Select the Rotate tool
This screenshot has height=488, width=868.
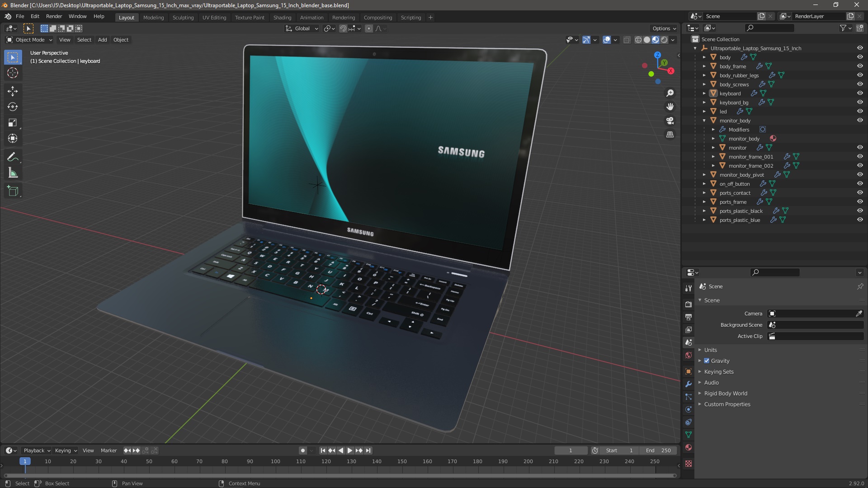tap(13, 107)
